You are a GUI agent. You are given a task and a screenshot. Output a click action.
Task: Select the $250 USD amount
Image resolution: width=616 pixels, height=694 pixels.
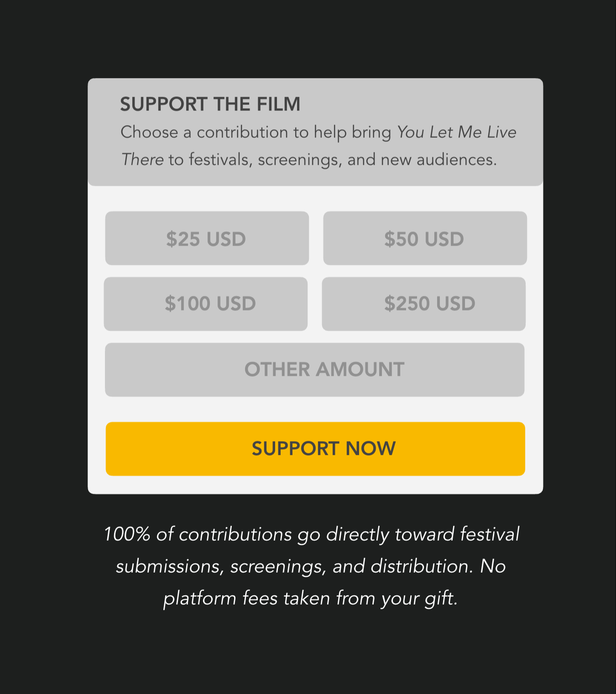click(423, 304)
